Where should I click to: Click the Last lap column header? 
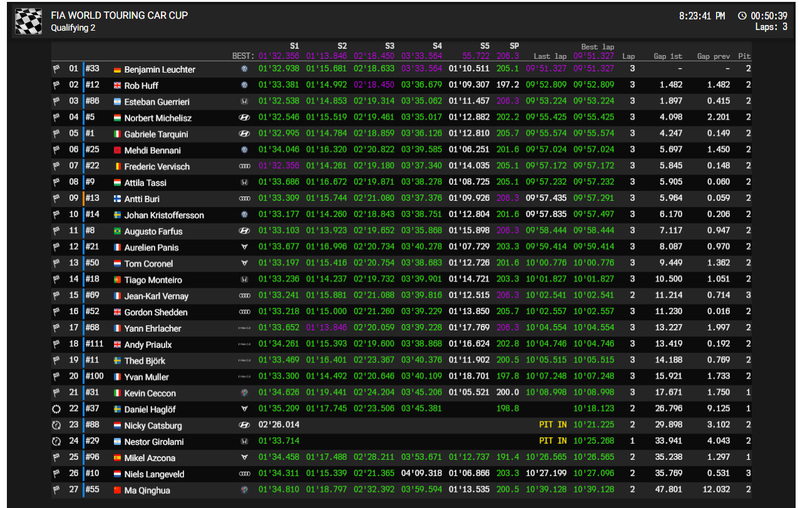coord(550,57)
